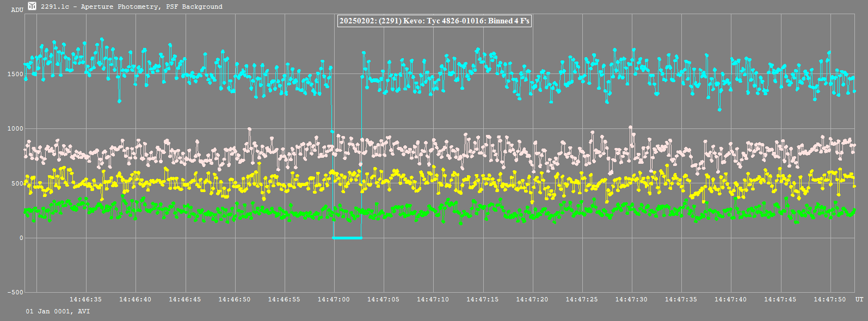Click the 14:47:15 time axis label
The image size is (868, 321).
tap(483, 299)
